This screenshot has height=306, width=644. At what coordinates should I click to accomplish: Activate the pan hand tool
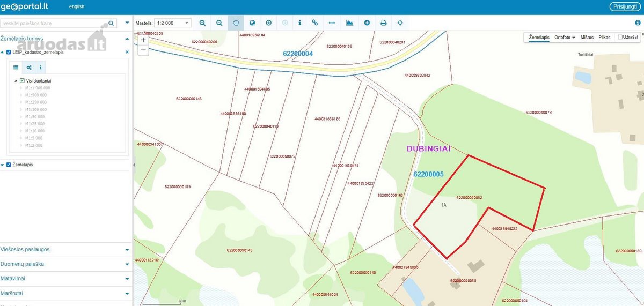[236, 23]
